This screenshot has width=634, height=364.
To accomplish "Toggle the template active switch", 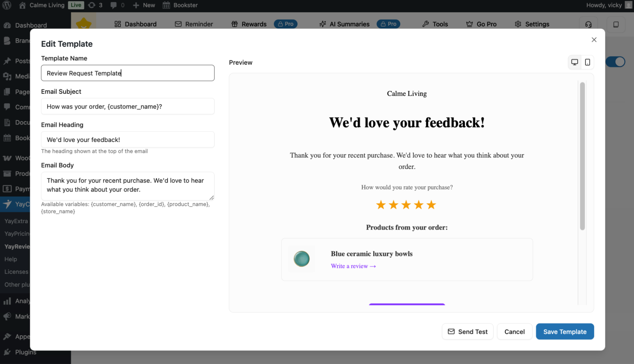I will [x=615, y=62].
